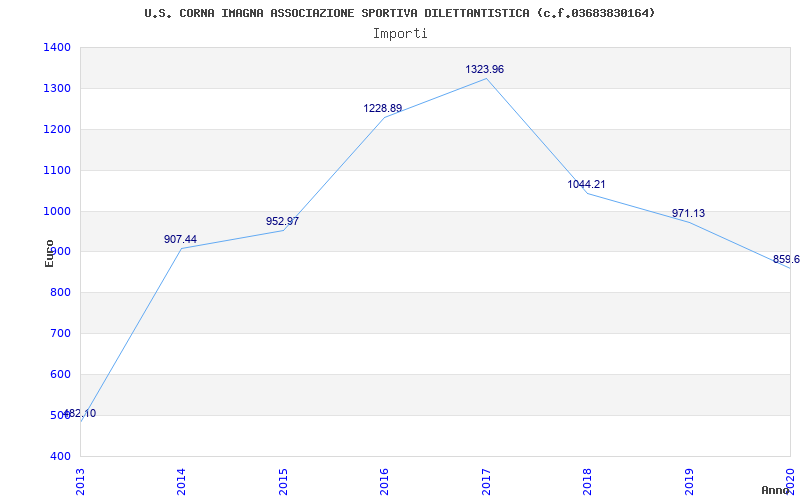Click the 2013 x-axis year label

(80, 482)
